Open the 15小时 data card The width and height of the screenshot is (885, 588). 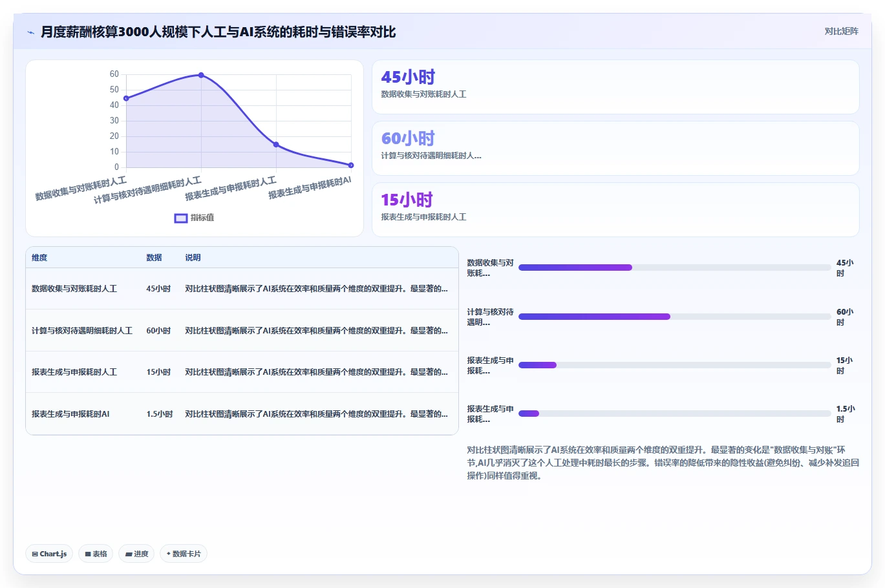(x=615, y=210)
